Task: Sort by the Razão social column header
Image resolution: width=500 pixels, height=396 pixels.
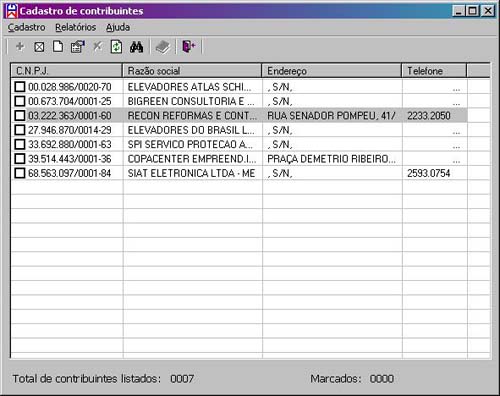Action: coord(192,71)
